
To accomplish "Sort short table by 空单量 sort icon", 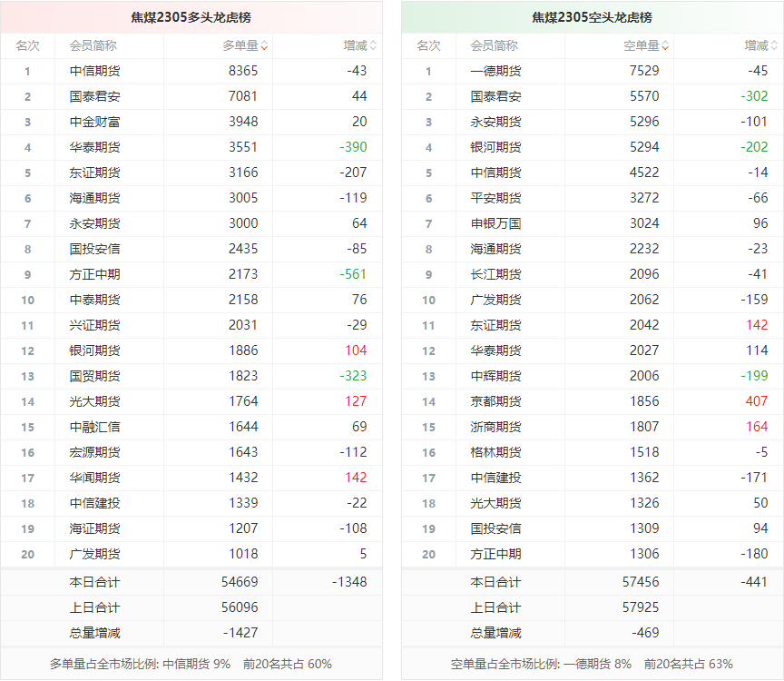I will 665,45.
